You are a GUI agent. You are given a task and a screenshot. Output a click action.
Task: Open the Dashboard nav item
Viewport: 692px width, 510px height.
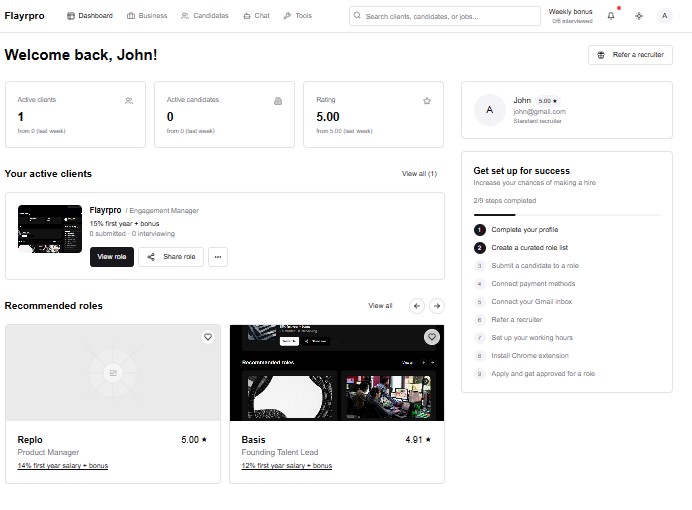coord(90,15)
